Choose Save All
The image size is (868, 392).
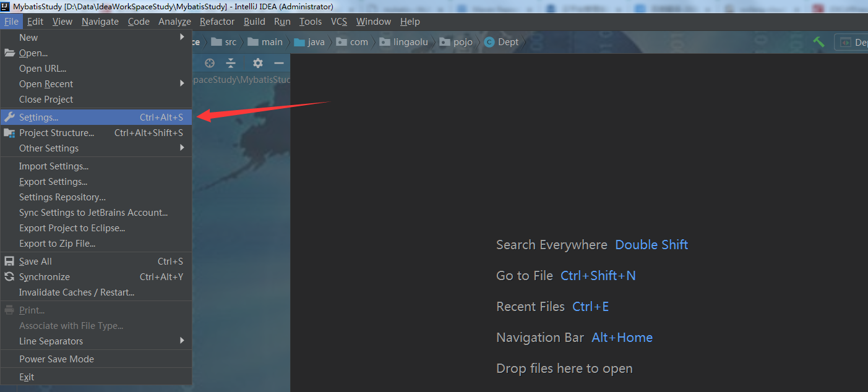pyautogui.click(x=96, y=262)
